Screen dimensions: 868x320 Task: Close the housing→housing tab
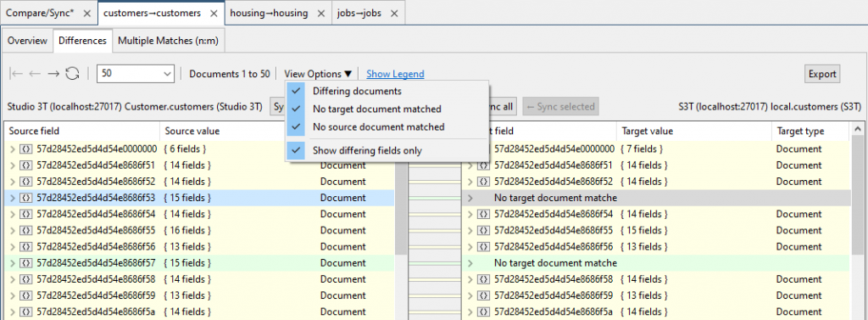click(321, 14)
